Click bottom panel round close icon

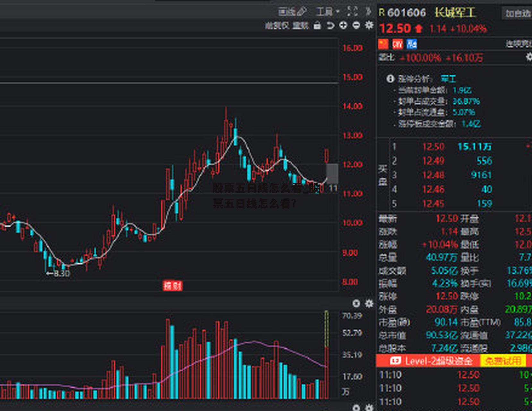pos(356,408)
